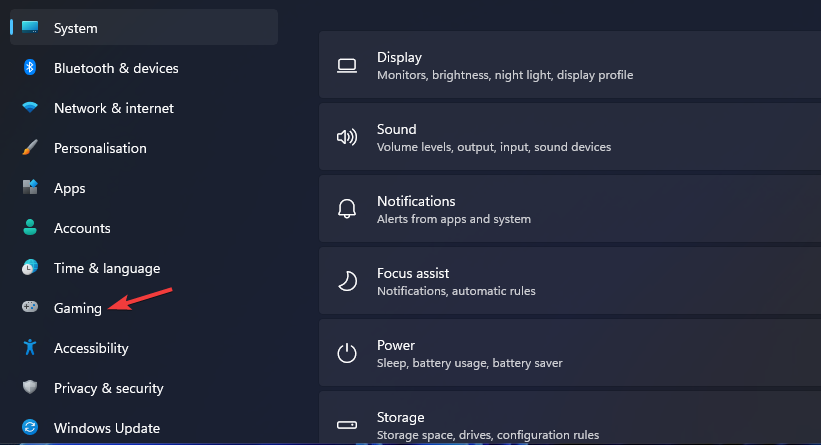Click the Notifications bell icon
Image resolution: width=821 pixels, height=445 pixels.
click(x=347, y=210)
